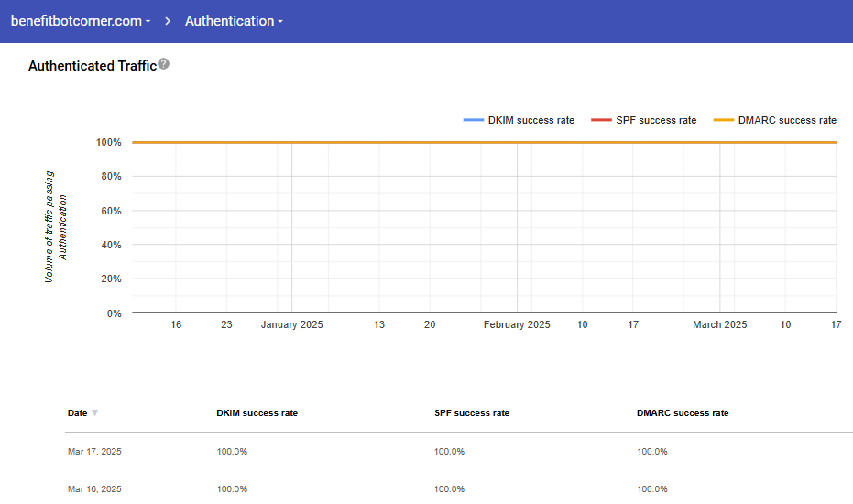Expand the Authentication dashboard selector
This screenshot has width=853, height=504.
click(x=234, y=21)
